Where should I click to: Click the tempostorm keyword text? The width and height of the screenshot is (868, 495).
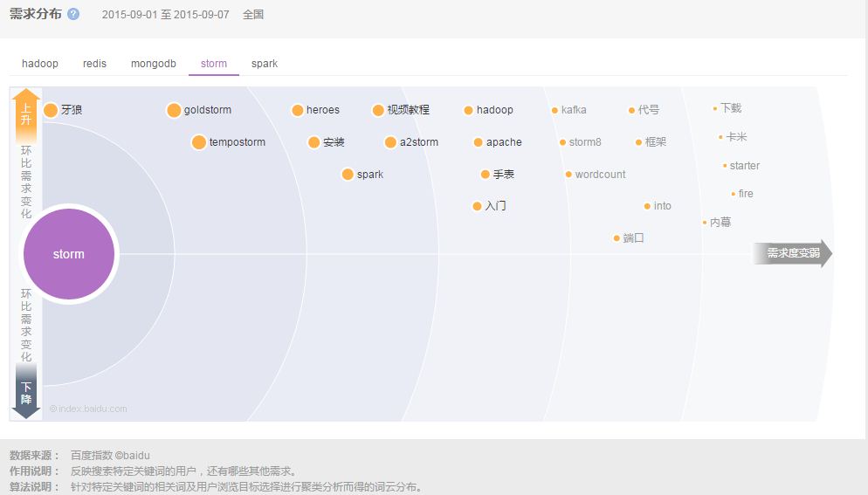(237, 142)
